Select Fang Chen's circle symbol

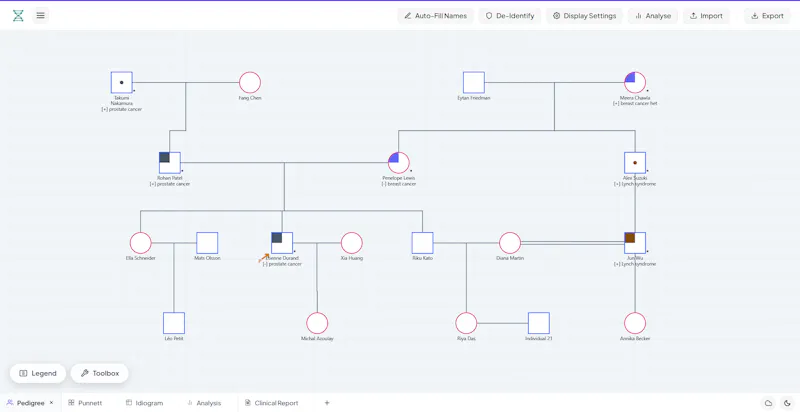click(250, 83)
